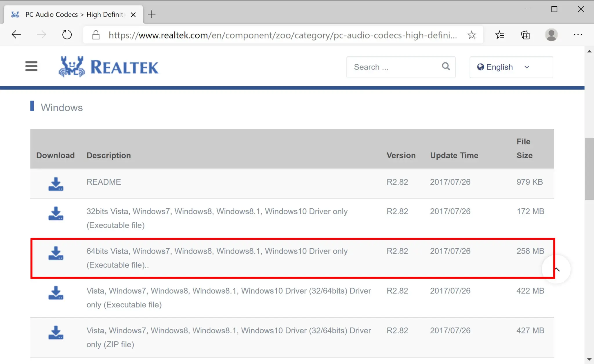Click the search magnifier icon

point(445,66)
